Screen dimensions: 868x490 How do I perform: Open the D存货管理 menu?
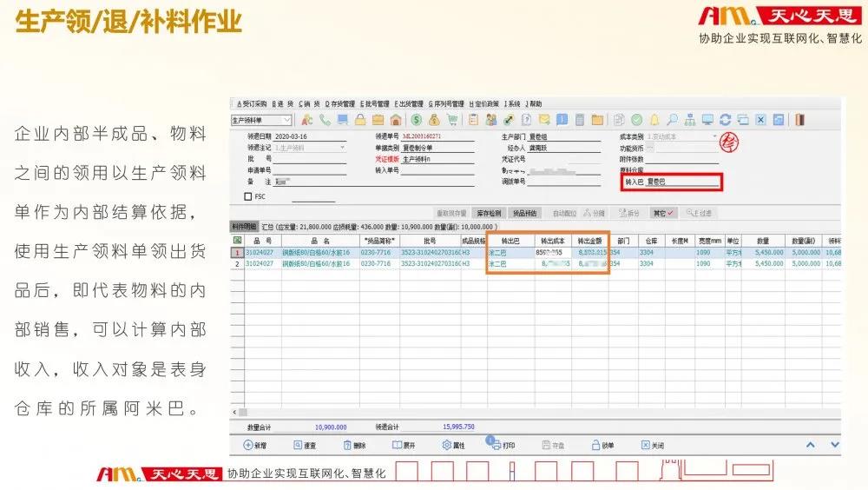[340, 103]
